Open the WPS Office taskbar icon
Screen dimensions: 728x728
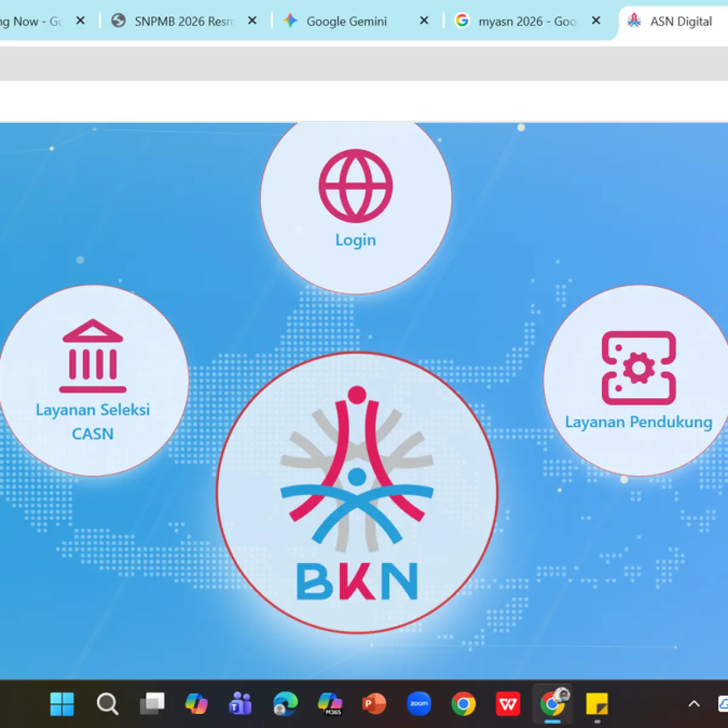click(508, 704)
